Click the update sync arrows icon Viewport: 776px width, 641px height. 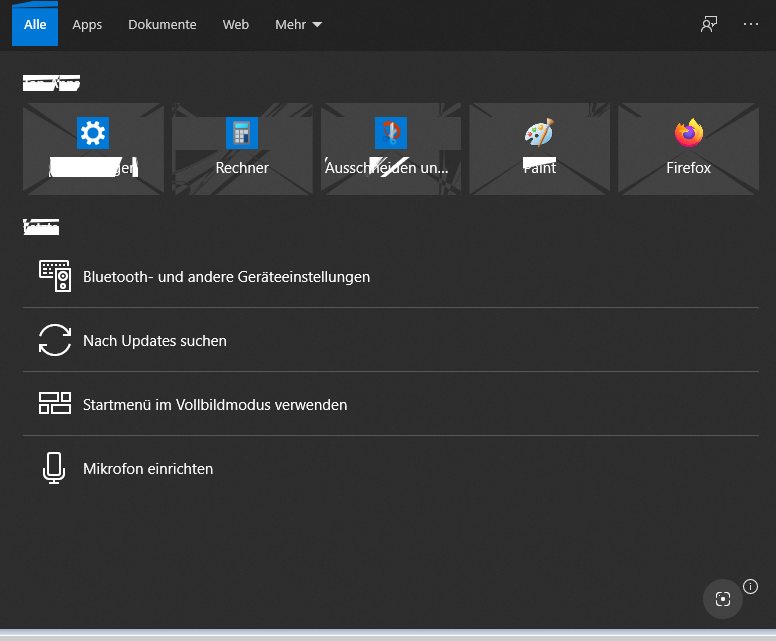point(55,340)
